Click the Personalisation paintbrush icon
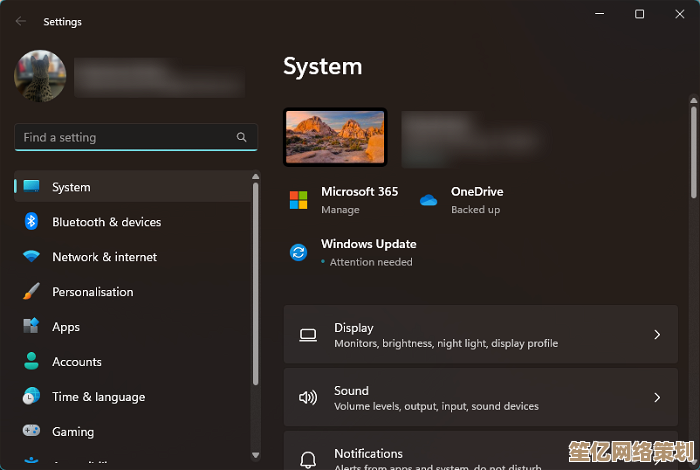 tap(31, 292)
